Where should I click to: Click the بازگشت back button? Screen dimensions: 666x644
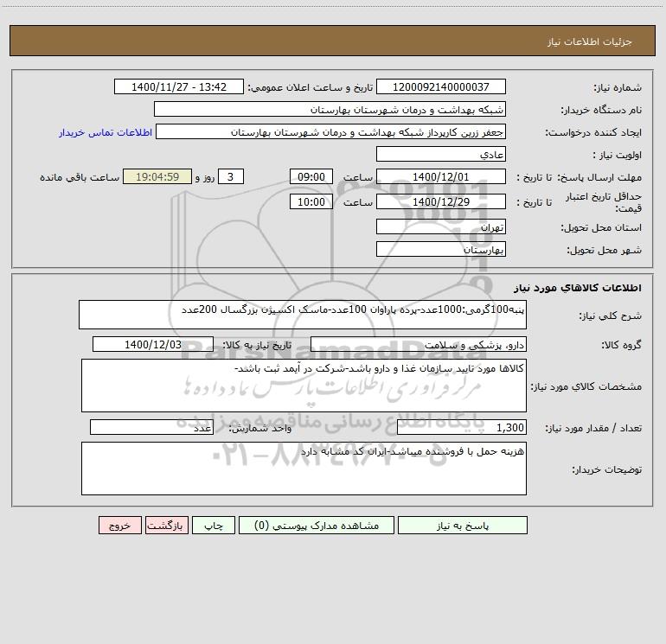166,526
